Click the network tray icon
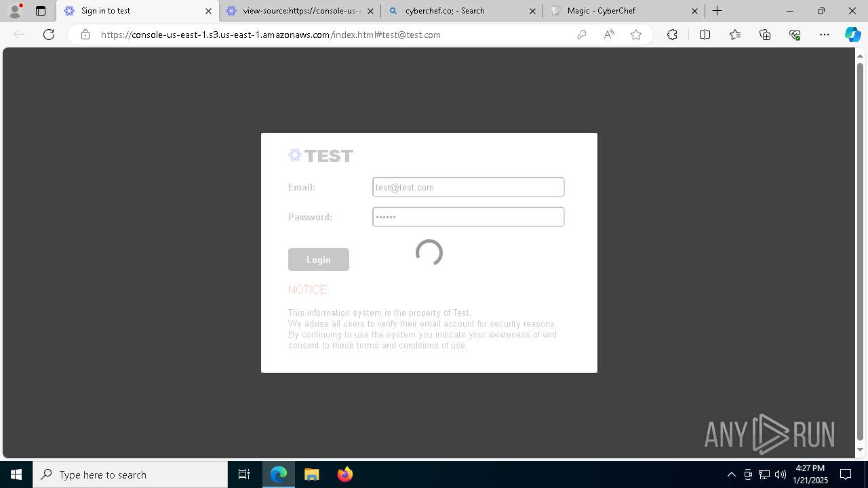The width and height of the screenshot is (868, 488). pos(764,474)
